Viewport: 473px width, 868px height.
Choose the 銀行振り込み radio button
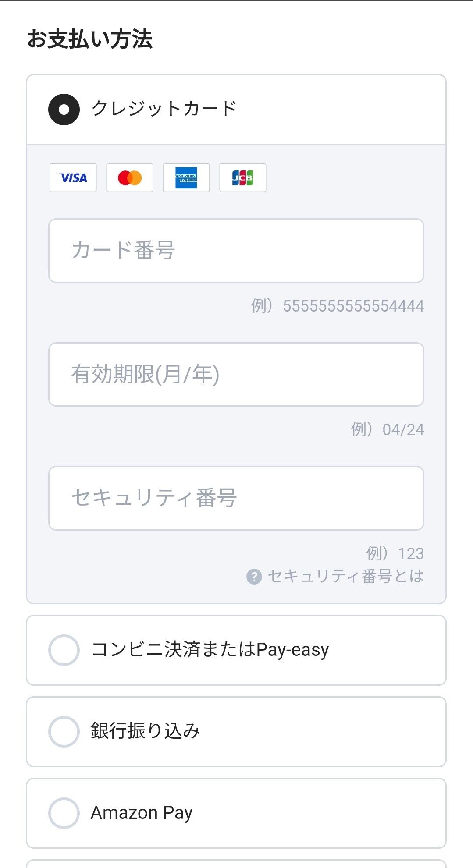point(64,732)
